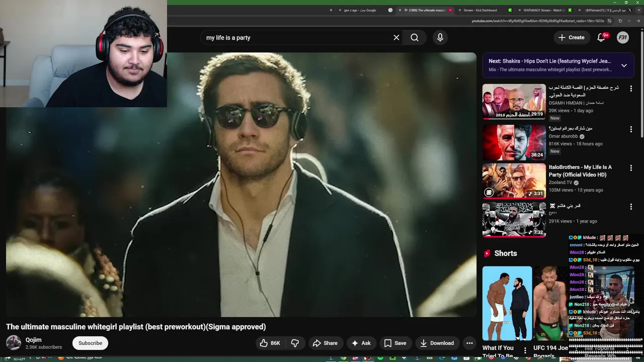Open the OSAMH HMDAN channel link
644x362 pixels.
576,103
